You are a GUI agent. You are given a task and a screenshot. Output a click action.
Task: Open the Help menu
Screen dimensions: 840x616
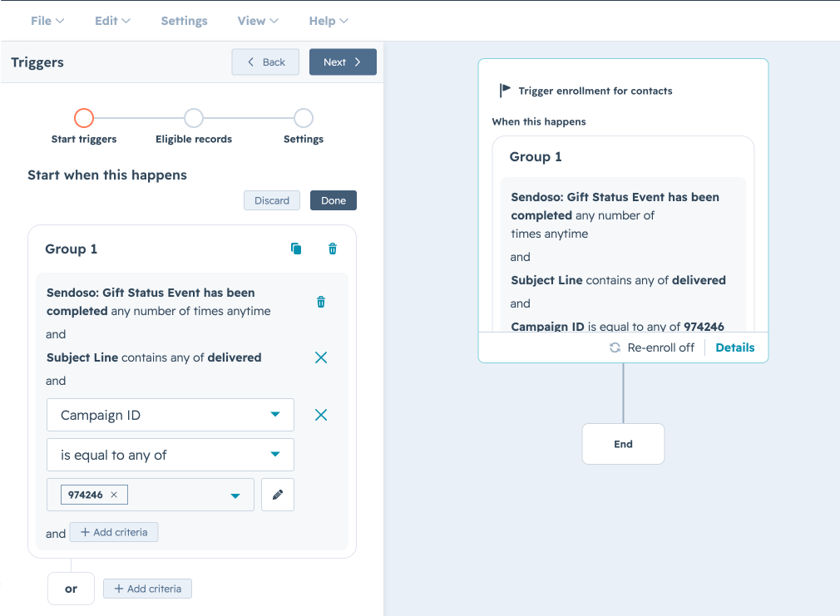(329, 21)
